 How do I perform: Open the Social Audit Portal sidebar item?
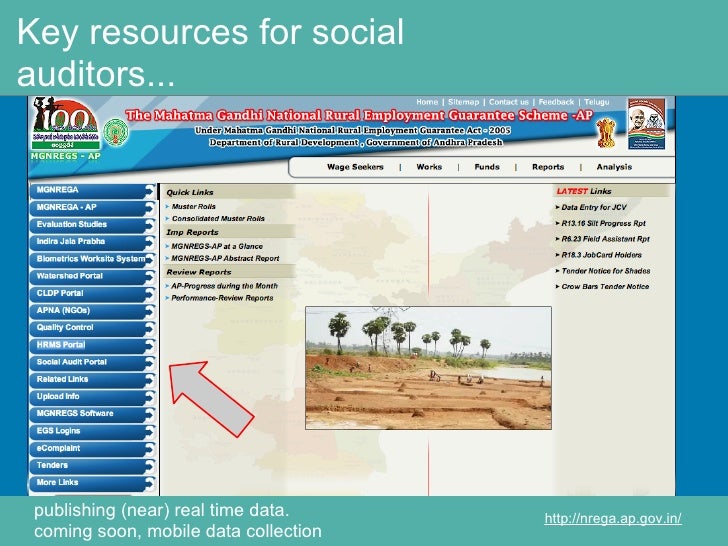pyautogui.click(x=92, y=363)
